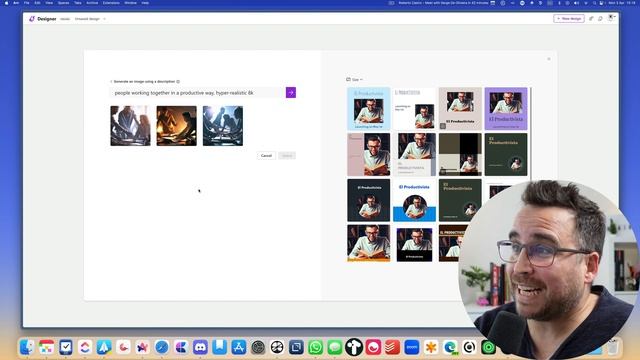The width and height of the screenshot is (640, 360).
Task: Launch Safari compass icon from the dock
Action: pos(162,347)
